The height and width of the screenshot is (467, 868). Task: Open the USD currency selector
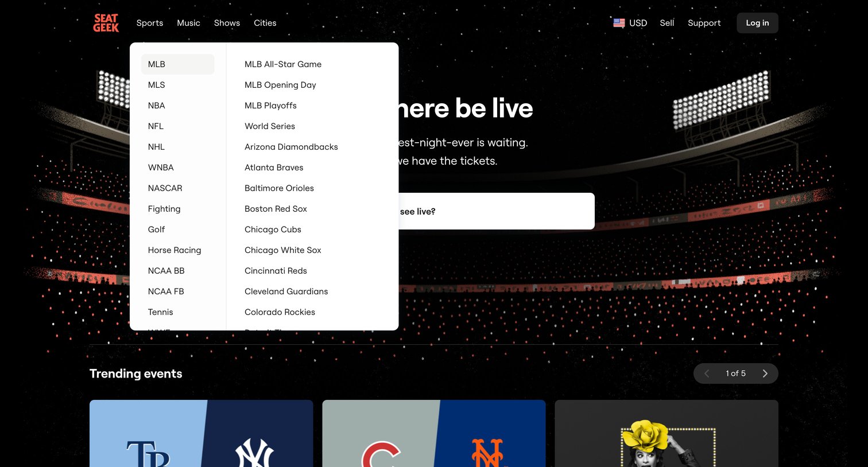(630, 23)
